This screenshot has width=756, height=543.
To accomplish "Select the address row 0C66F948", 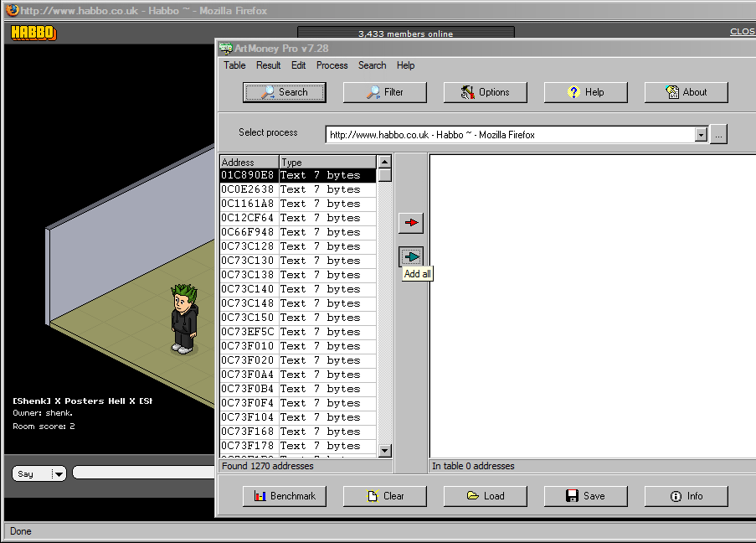I will 298,232.
